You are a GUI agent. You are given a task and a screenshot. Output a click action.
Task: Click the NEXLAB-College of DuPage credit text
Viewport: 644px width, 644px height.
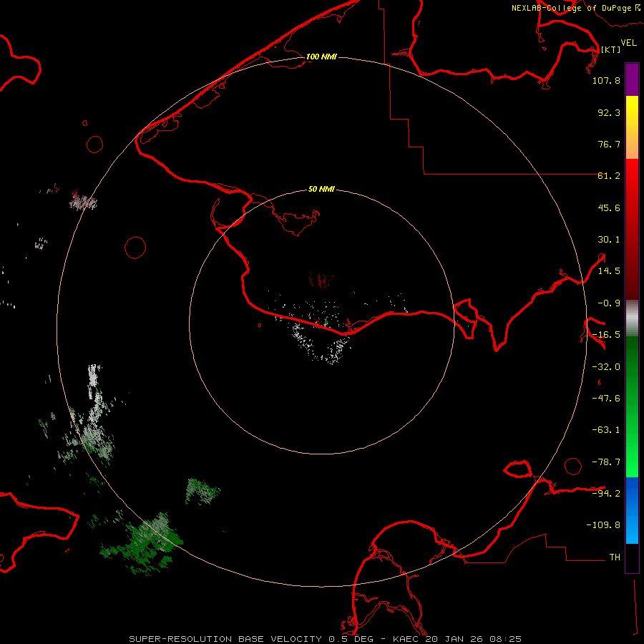click(575, 8)
